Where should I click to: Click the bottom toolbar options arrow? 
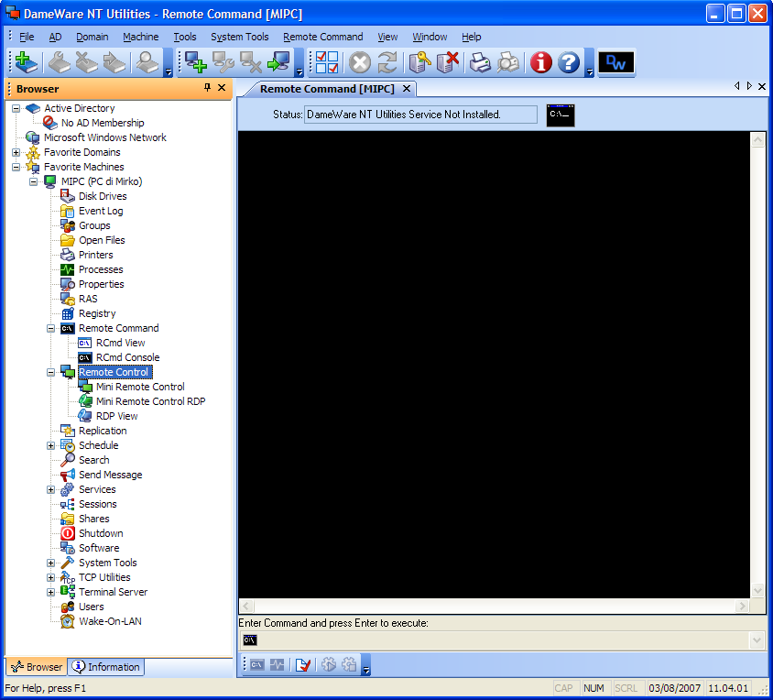(x=365, y=665)
